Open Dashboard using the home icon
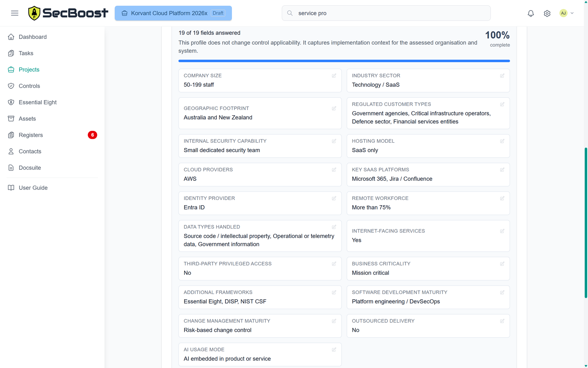The image size is (588, 368). (x=11, y=37)
